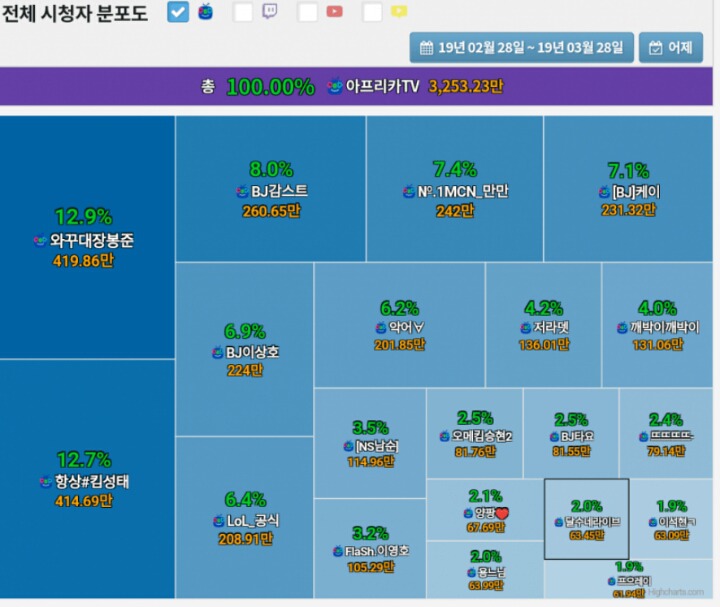Click AfreecaTV icon next to BJ타요
The width and height of the screenshot is (720, 607).
coord(554,436)
